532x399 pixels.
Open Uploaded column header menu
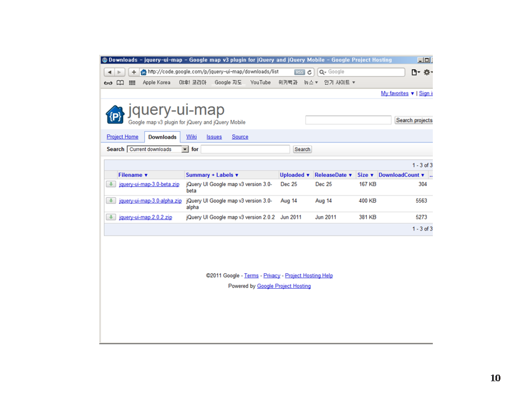pos(294,175)
